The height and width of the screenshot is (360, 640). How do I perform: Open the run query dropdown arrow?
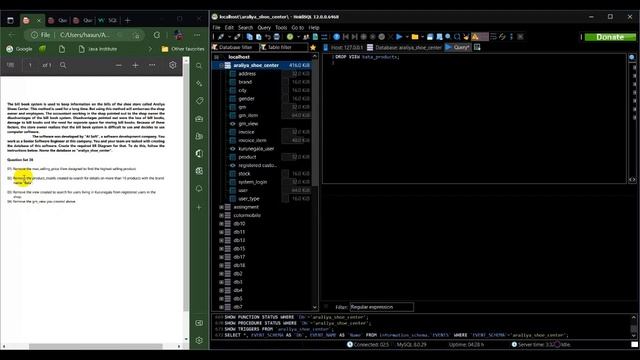(407, 37)
